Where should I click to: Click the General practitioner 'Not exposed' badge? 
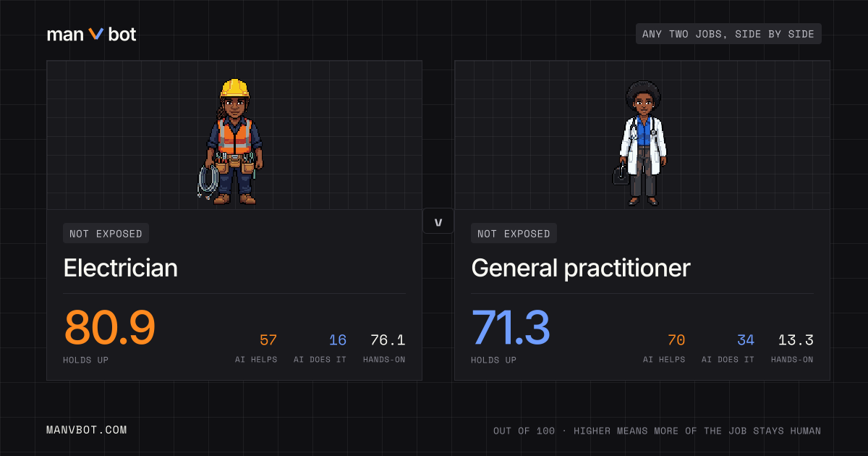(x=514, y=233)
